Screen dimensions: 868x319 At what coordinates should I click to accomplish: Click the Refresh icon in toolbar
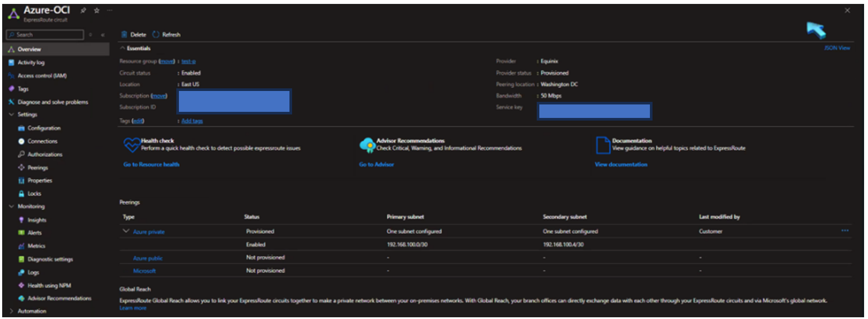(x=156, y=34)
